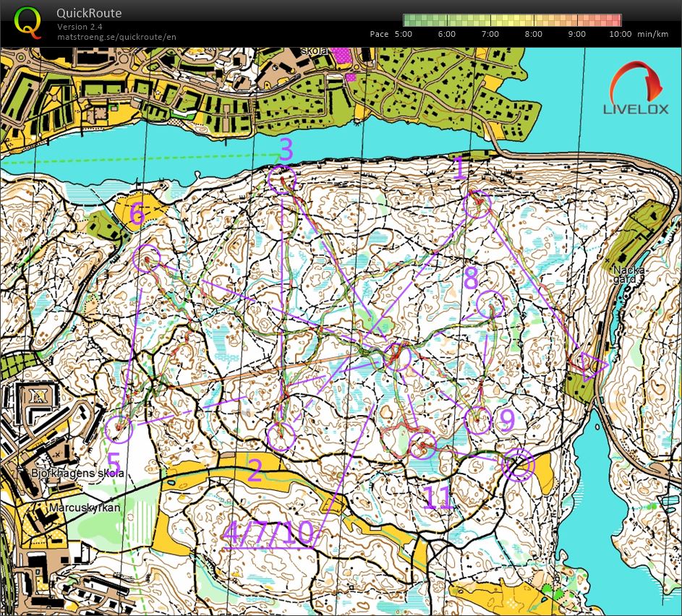
Task: Click the Marcuskyrkan map label
Action: tap(85, 508)
